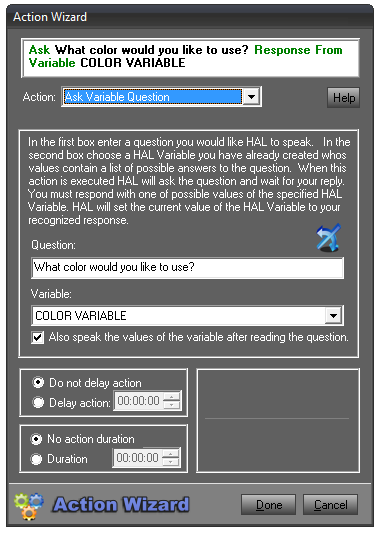Increase the Delay action time with up arrow
The image size is (378, 534).
click(x=172, y=396)
